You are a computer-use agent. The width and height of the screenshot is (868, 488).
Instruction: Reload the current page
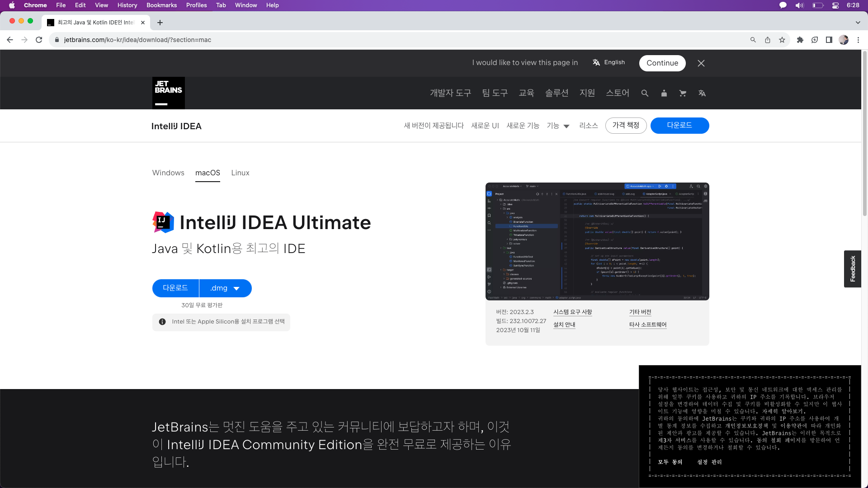39,40
